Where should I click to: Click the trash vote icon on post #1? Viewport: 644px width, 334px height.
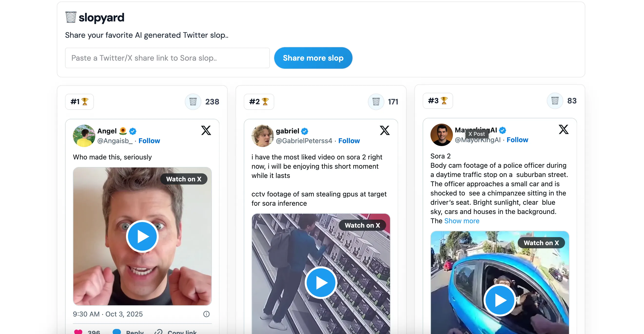pos(193,102)
